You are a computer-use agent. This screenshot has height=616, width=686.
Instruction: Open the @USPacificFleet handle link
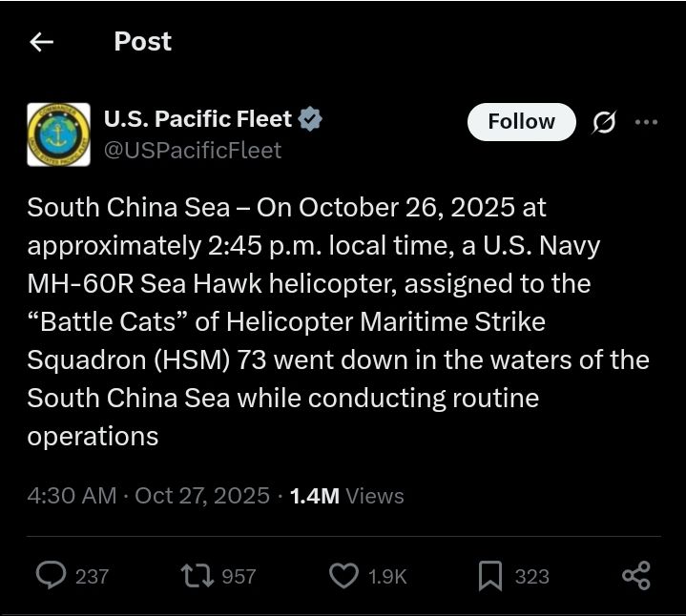192,150
